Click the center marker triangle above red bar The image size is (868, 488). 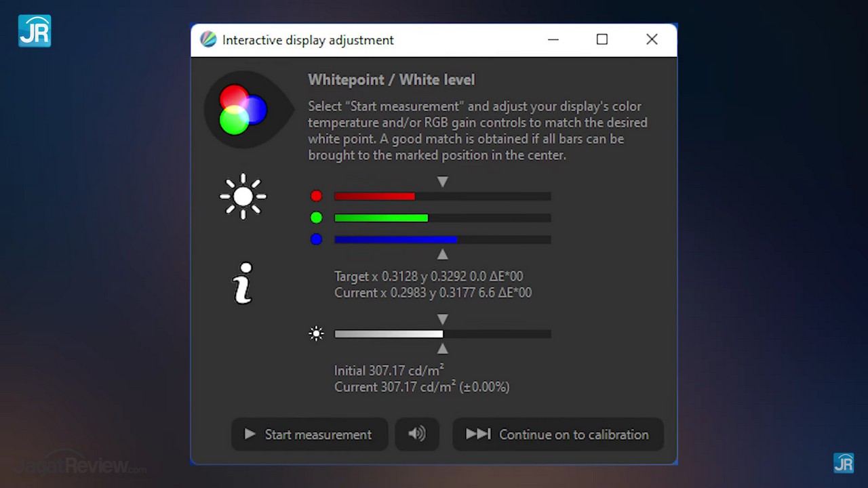click(442, 182)
